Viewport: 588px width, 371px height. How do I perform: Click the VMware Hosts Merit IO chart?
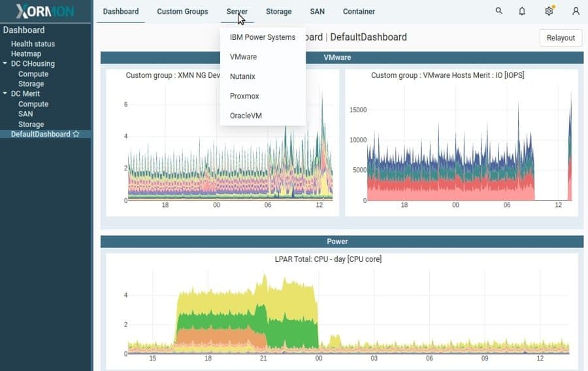[461, 142]
